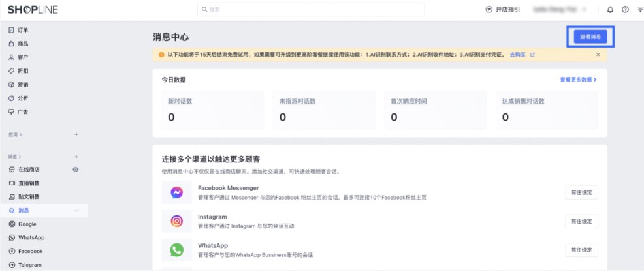The width and height of the screenshot is (644, 272).
Task: Click the Instagram logo
Action: (x=176, y=221)
